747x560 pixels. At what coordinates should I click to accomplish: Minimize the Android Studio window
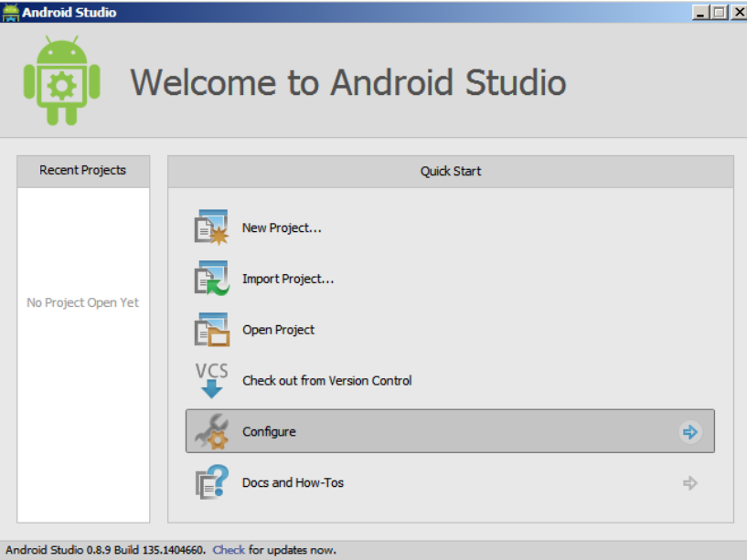click(x=699, y=13)
